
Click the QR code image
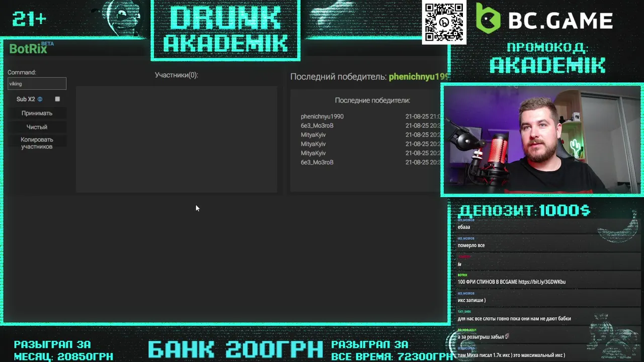pyautogui.click(x=444, y=22)
